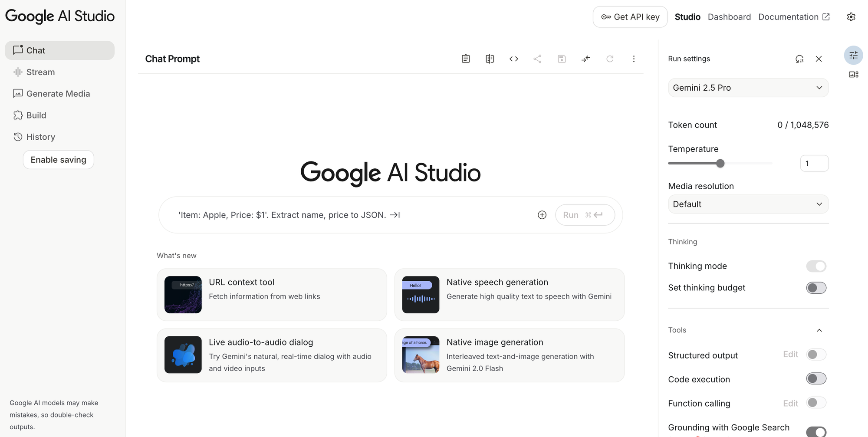This screenshot has height=437, width=868.
Task: Click Edit next to Structured output
Action: tap(790, 355)
